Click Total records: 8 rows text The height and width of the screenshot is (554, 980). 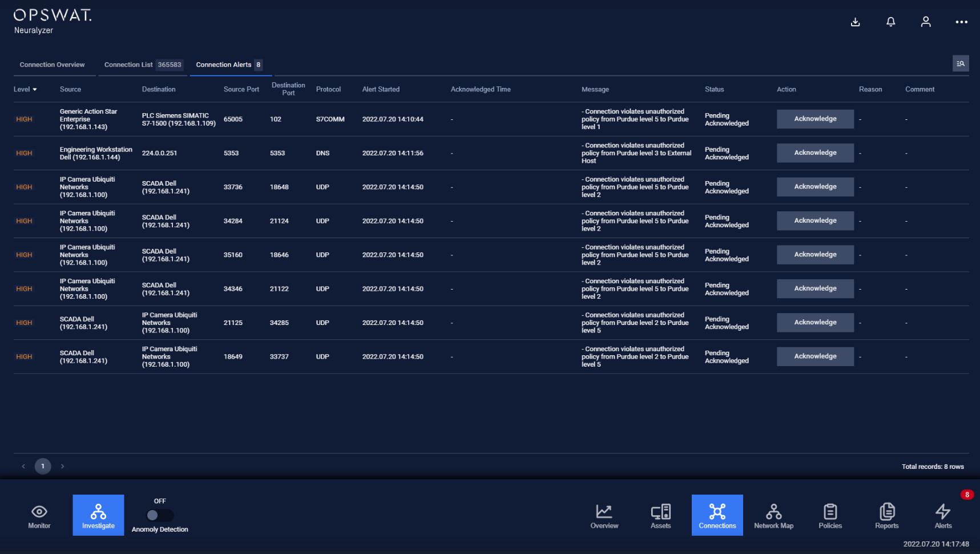(x=933, y=467)
